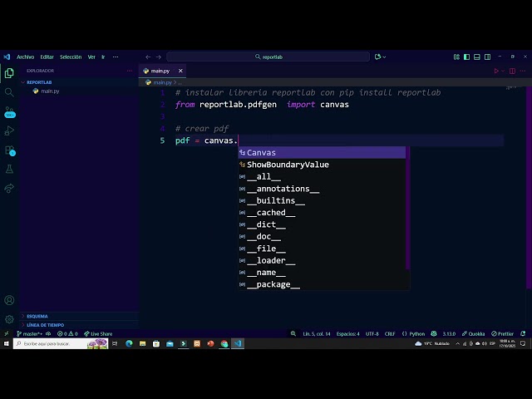Open the Copilot chat icon

[x=377, y=57]
